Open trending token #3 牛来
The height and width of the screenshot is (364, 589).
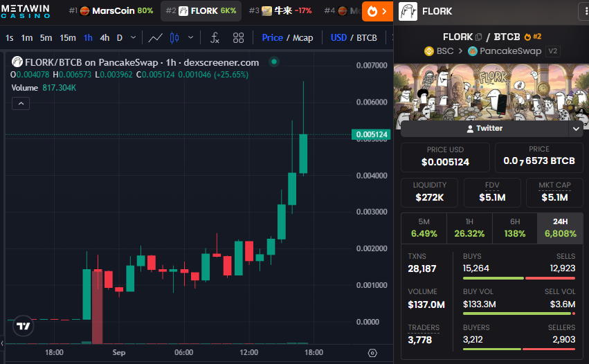(x=280, y=11)
